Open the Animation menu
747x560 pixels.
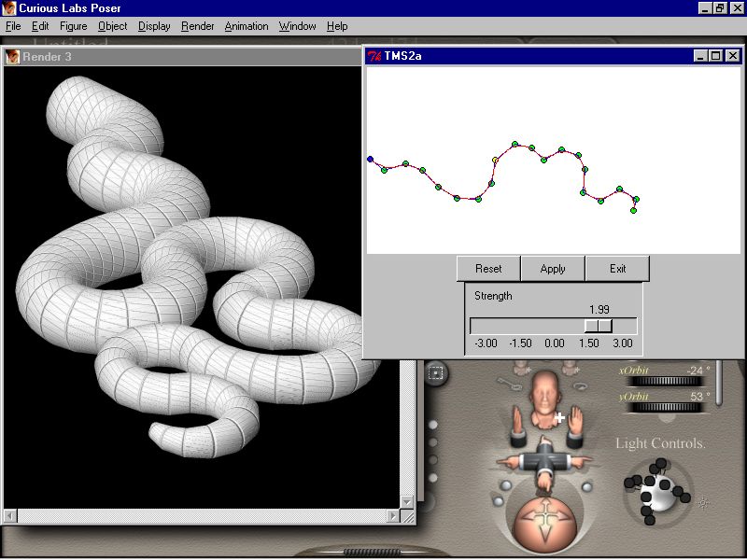coord(246,26)
